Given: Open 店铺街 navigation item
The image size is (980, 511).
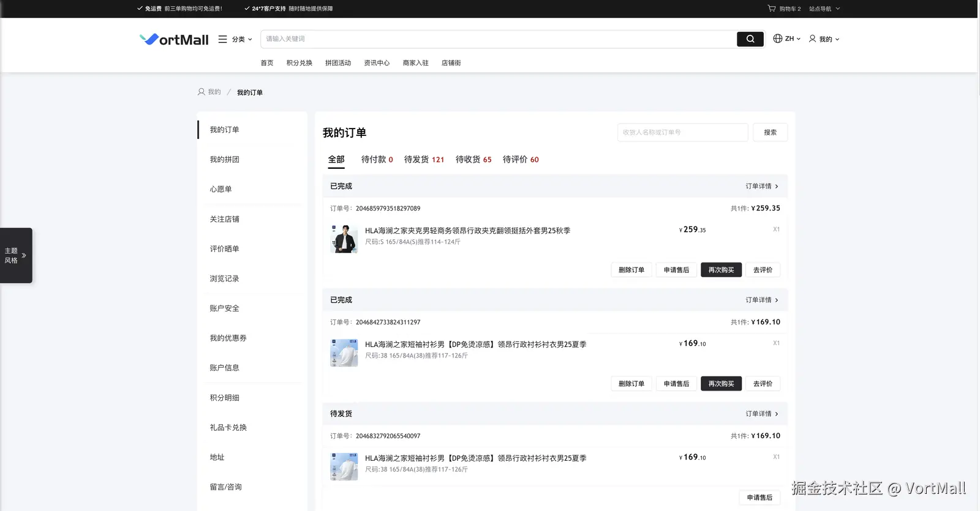Looking at the screenshot, I should (x=451, y=63).
